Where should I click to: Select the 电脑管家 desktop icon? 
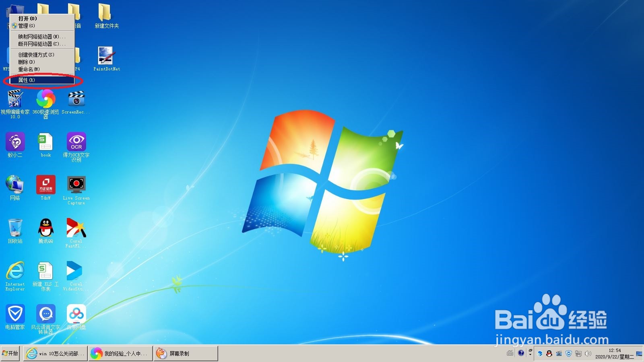click(15, 317)
